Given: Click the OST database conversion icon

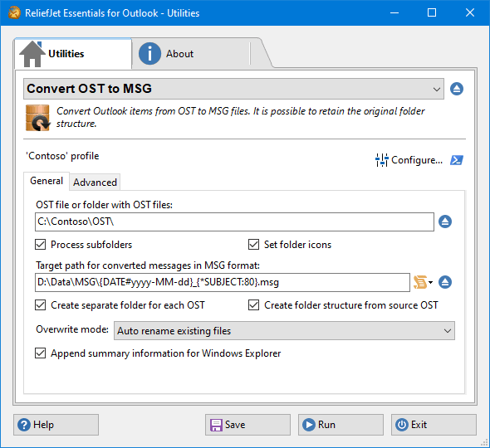Looking at the screenshot, I should [37, 118].
